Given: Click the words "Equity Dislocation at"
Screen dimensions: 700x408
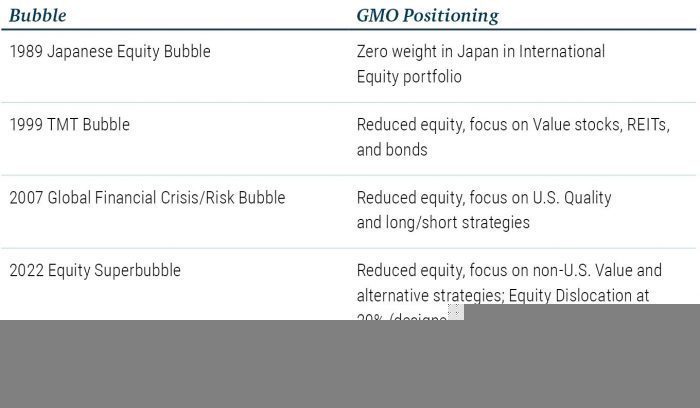Looking at the screenshot, I should coord(579,296).
